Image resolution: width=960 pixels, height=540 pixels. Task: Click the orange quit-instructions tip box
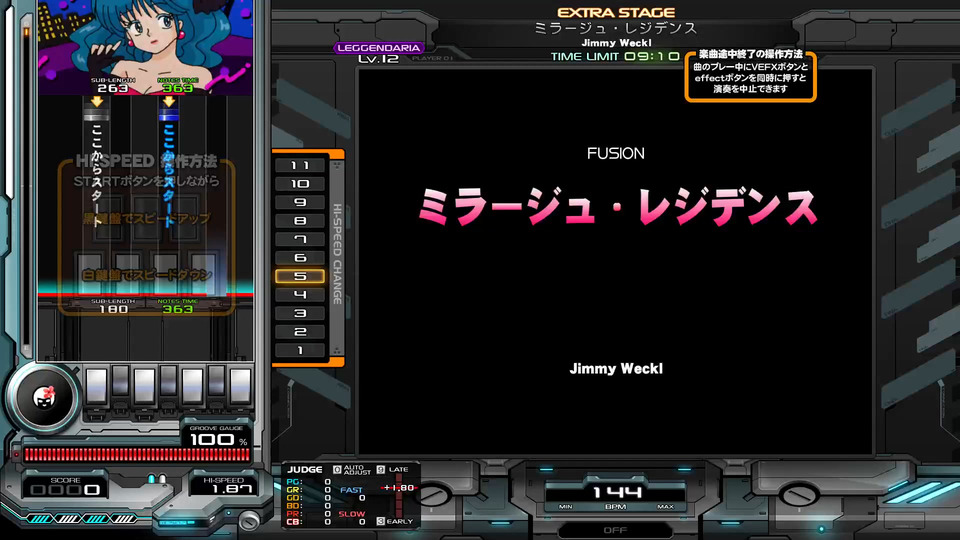(x=751, y=76)
